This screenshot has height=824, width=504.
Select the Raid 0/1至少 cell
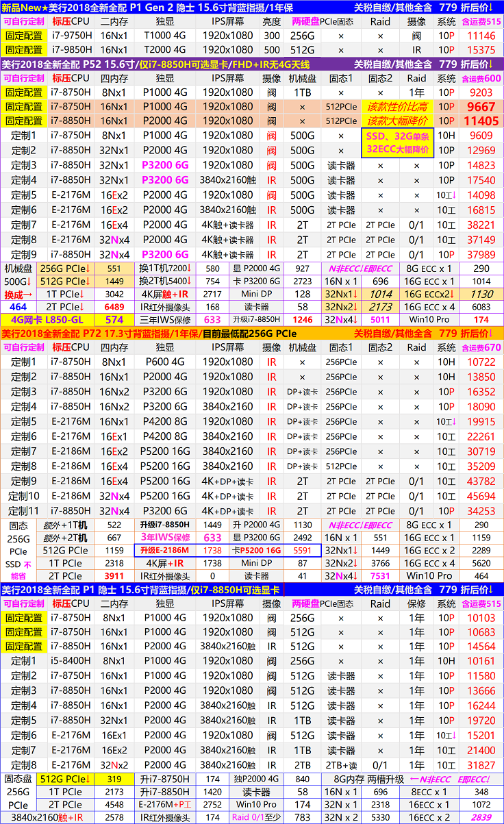257,818
